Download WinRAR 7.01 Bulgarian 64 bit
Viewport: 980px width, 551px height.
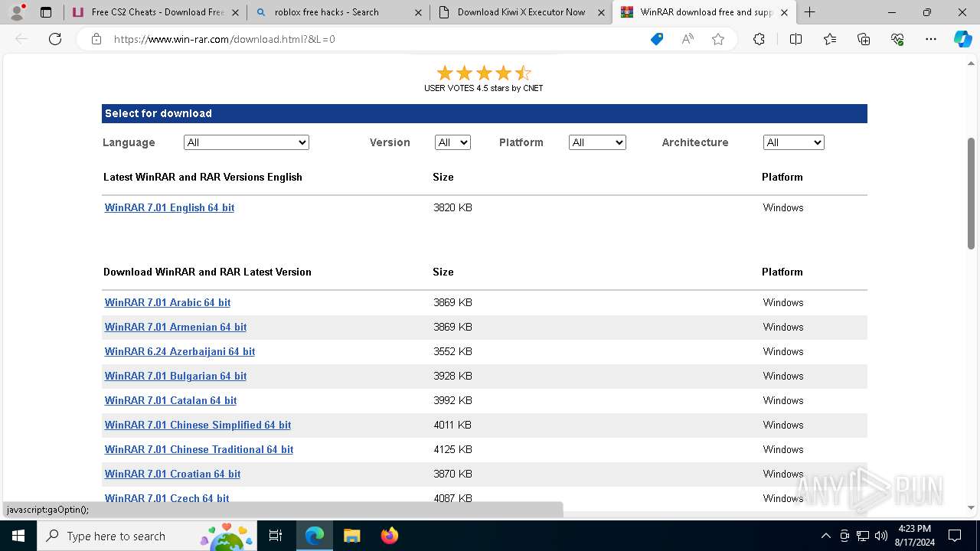click(175, 376)
